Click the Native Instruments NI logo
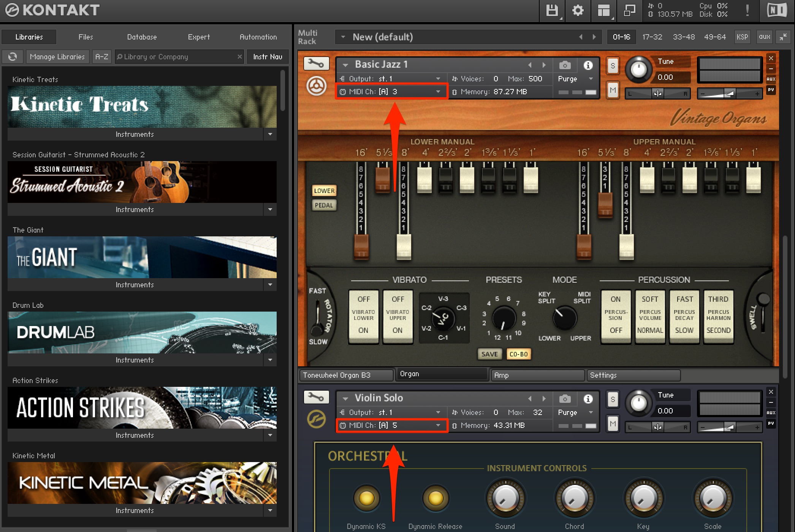This screenshot has width=795, height=532. click(x=777, y=10)
